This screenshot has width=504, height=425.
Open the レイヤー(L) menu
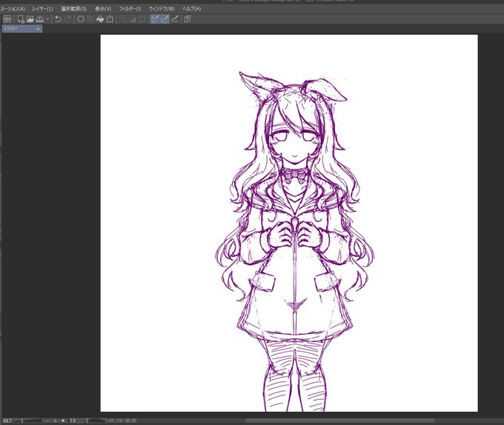click(x=42, y=9)
